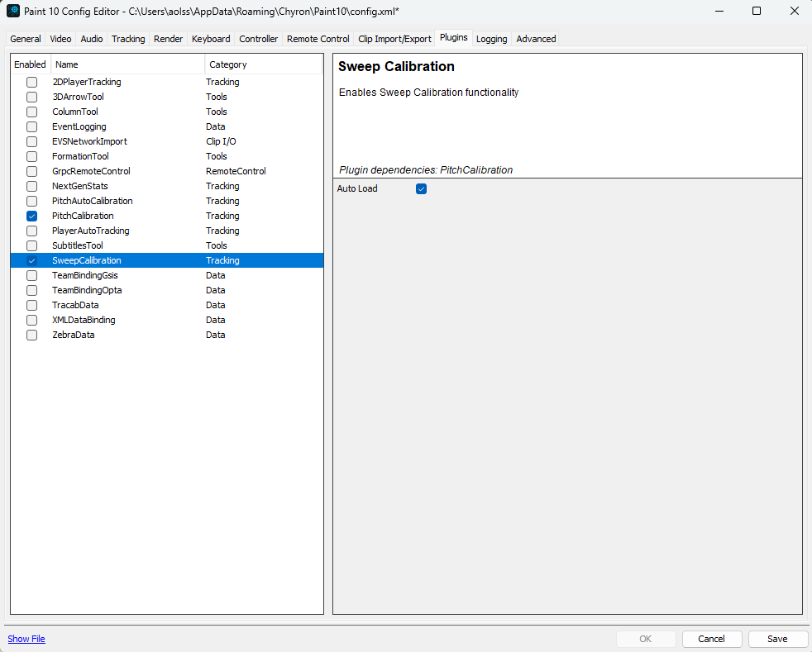Image resolution: width=812 pixels, height=652 pixels.
Task: Select the 3DArrowTool plugin name
Action: [x=79, y=97]
